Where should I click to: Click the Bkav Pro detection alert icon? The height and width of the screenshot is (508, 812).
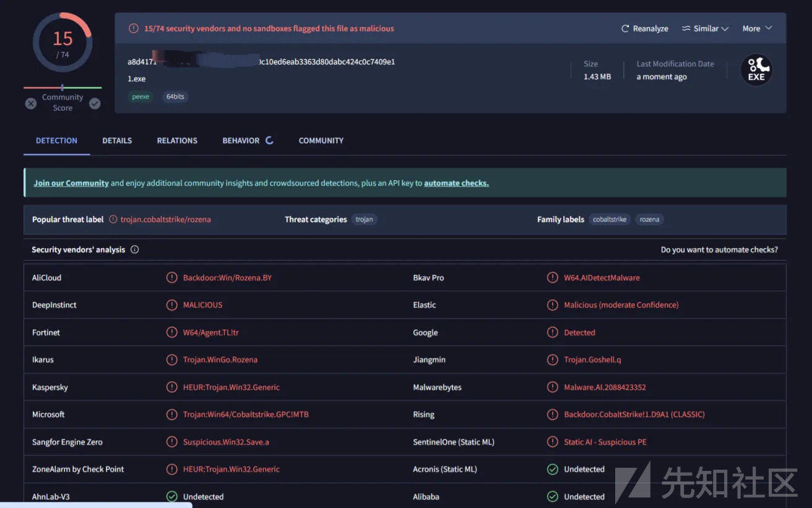553,278
